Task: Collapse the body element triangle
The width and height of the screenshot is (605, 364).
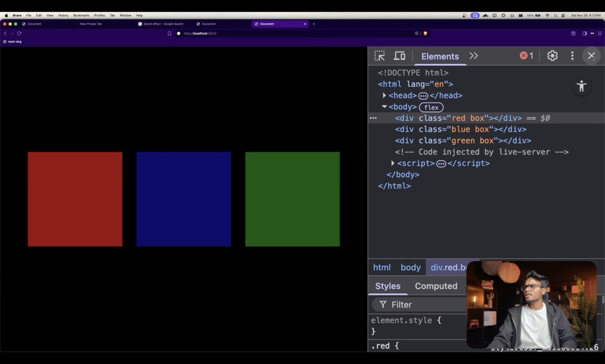Action: click(x=384, y=107)
